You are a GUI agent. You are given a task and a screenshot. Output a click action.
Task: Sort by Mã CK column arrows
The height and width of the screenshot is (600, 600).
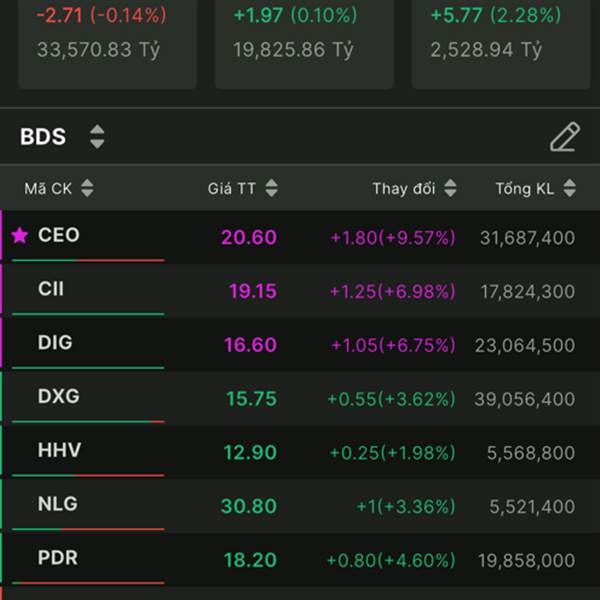click(87, 188)
